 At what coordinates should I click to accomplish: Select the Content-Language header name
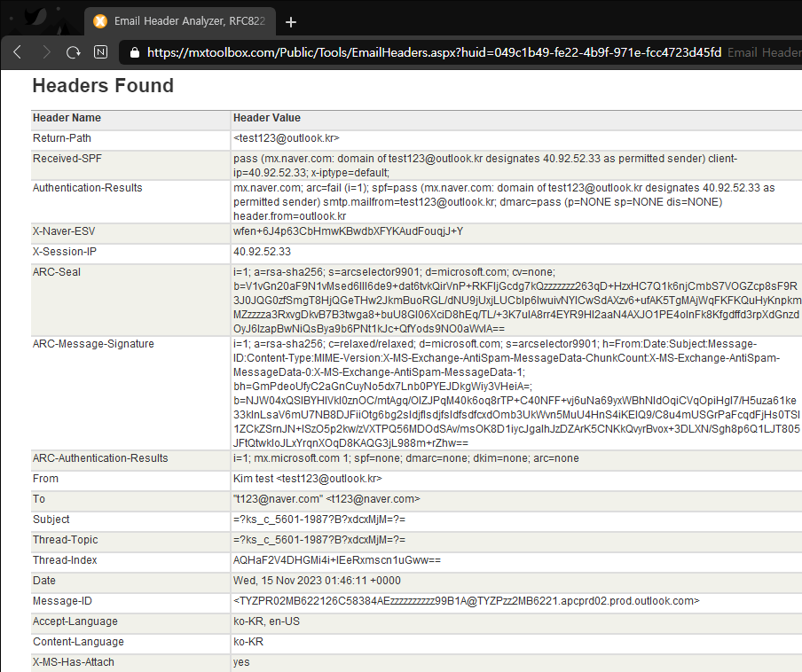click(x=78, y=643)
